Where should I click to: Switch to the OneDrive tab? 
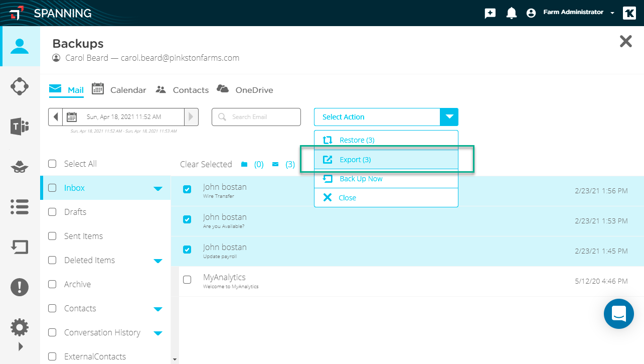pyautogui.click(x=245, y=90)
